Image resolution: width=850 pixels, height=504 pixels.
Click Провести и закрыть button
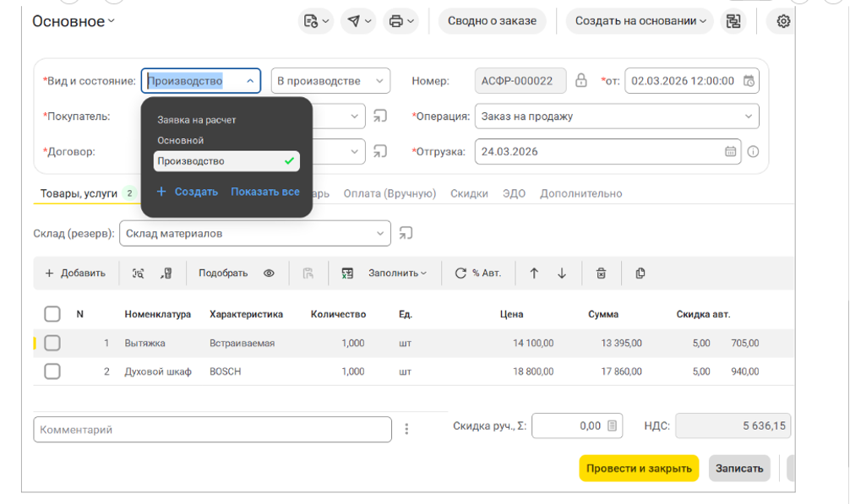tap(639, 469)
